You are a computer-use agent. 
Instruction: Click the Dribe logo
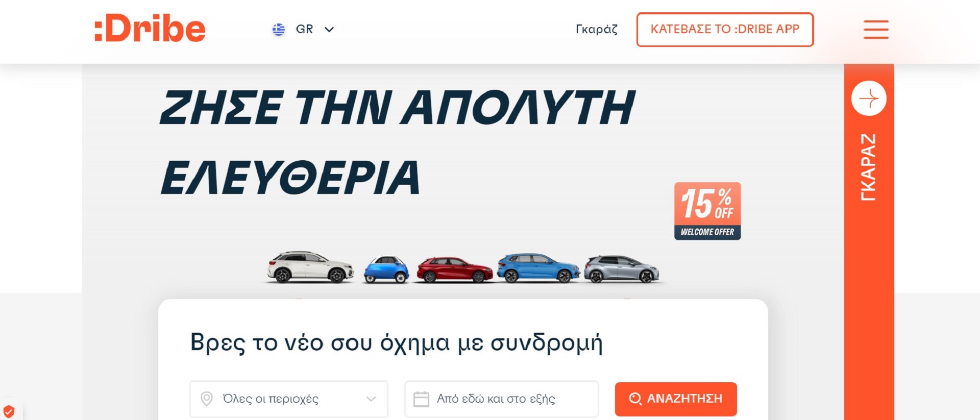pos(150,29)
